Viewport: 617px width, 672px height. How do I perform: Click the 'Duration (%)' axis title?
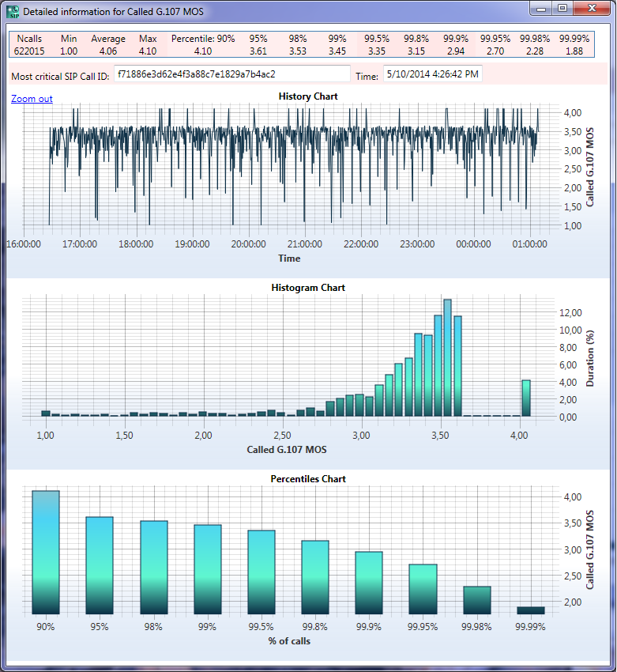590,358
